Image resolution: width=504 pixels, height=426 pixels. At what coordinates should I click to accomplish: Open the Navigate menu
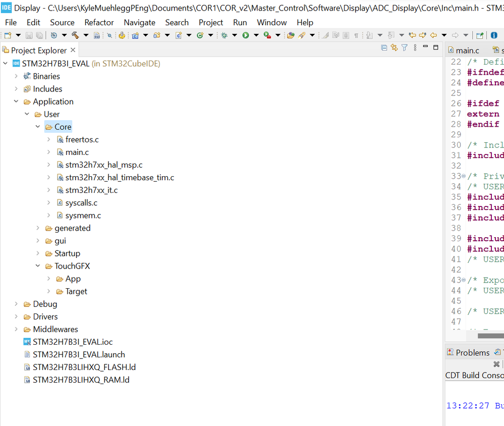(x=140, y=23)
